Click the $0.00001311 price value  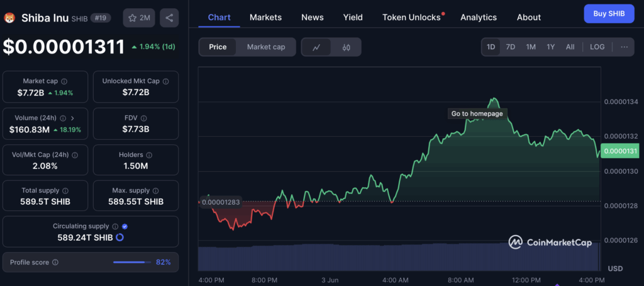(x=64, y=47)
